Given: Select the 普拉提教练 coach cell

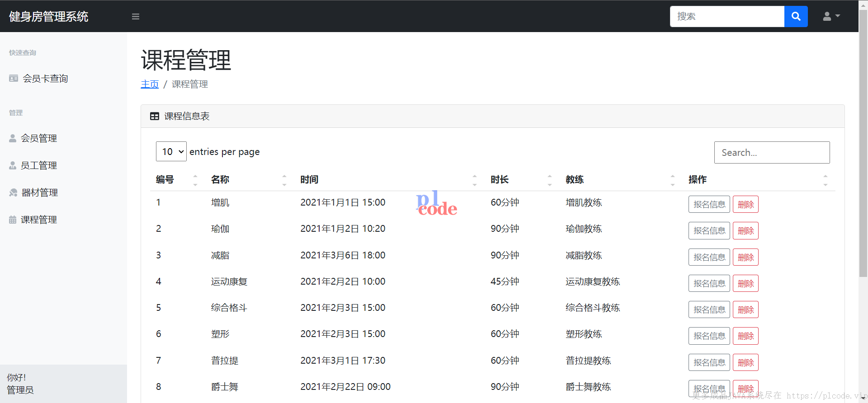Looking at the screenshot, I should point(588,361).
